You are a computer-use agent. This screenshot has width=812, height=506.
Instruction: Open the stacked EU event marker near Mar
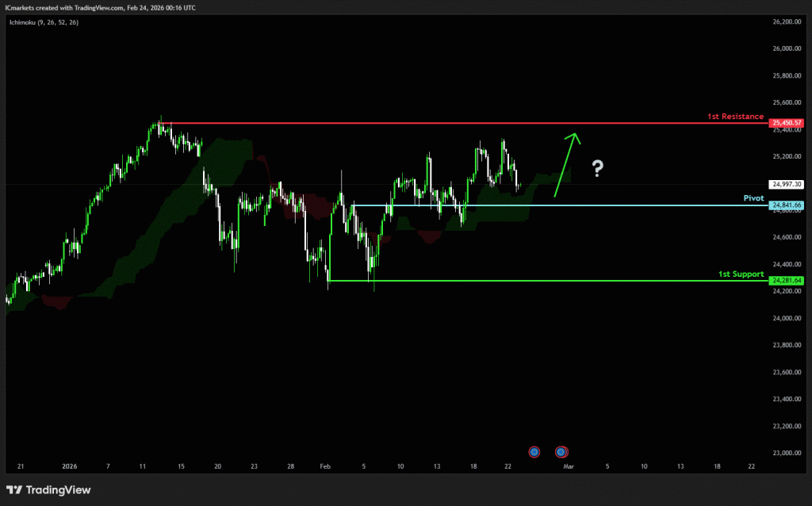(x=561, y=451)
